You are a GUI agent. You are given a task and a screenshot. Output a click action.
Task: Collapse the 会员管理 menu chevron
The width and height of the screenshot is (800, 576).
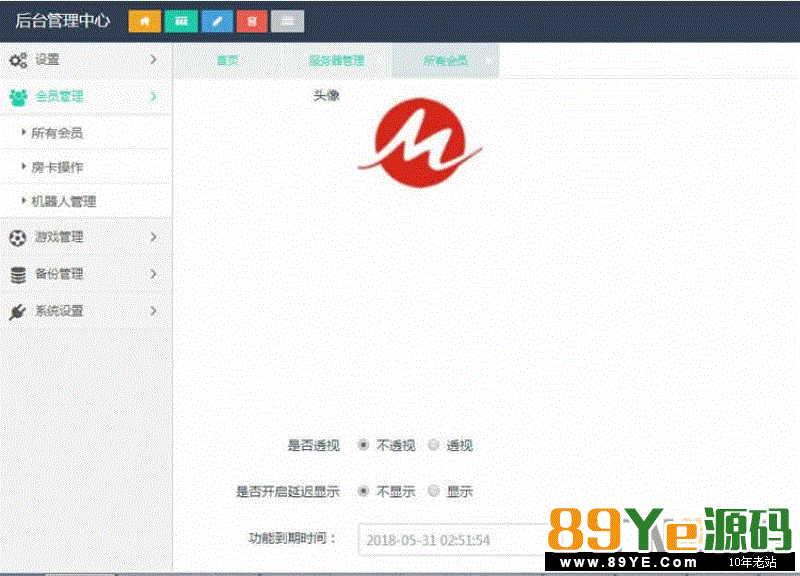click(154, 96)
